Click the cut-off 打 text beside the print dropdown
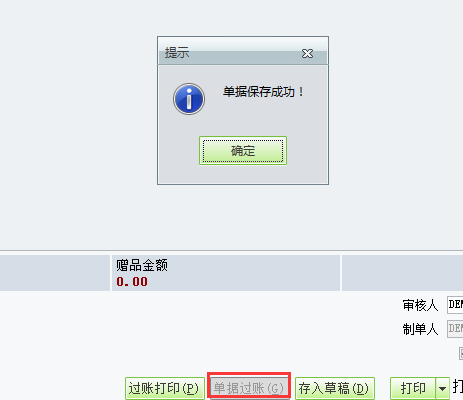 point(458,387)
